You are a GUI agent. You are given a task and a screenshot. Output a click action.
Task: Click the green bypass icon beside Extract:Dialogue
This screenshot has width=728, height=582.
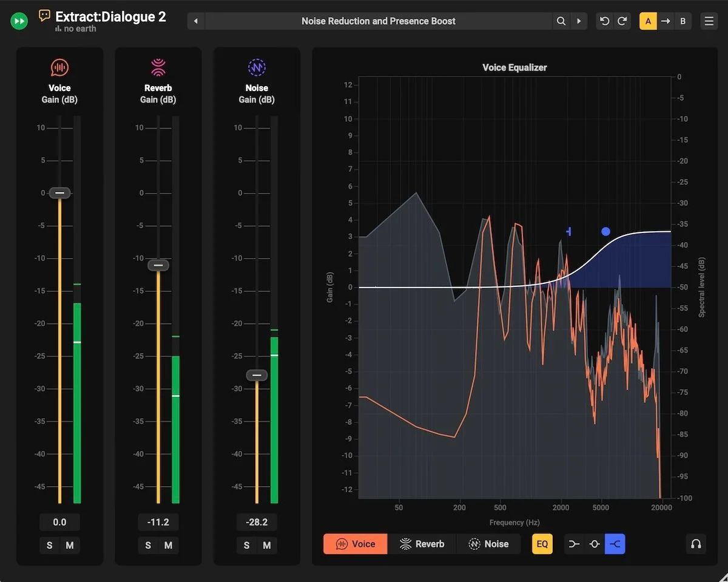19,21
